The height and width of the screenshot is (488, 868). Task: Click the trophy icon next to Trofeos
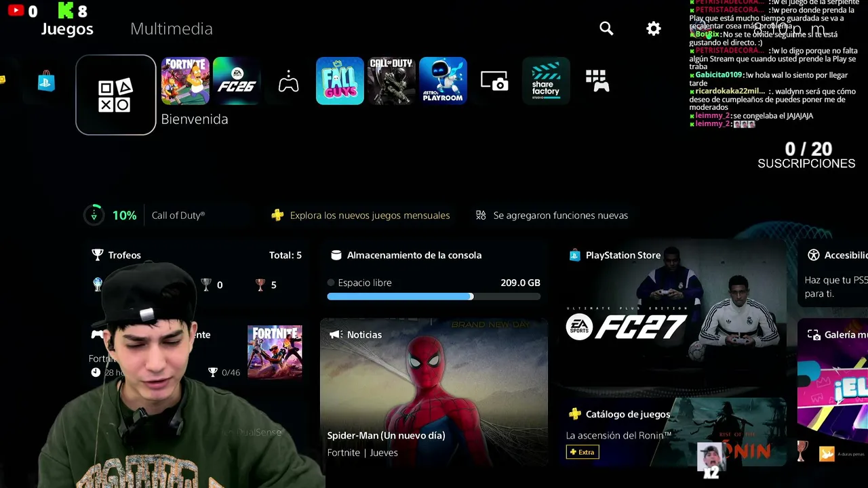coord(98,255)
